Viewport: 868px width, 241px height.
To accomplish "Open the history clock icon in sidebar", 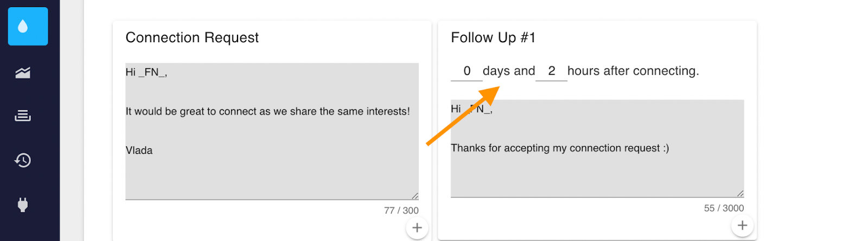I will [23, 160].
